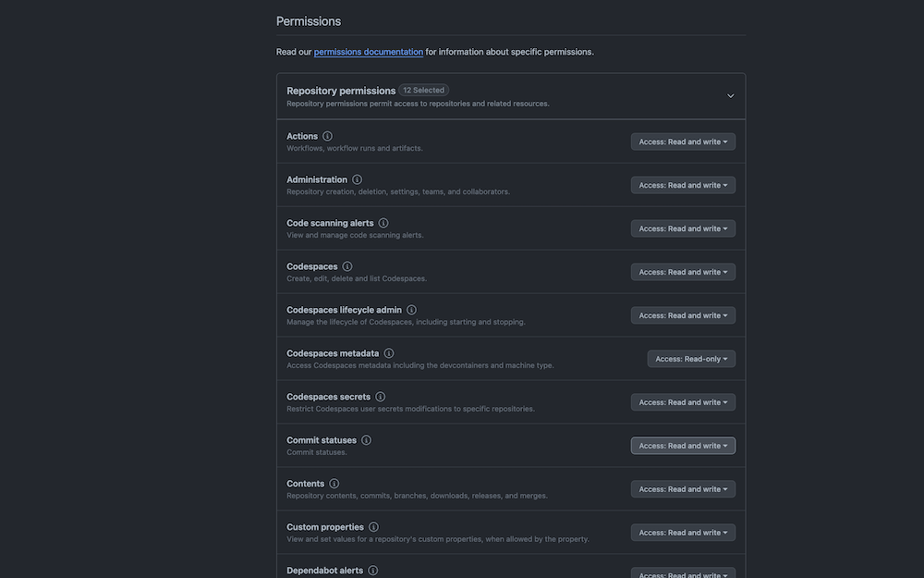Click info icon beside Code scanning alerts

tap(383, 223)
